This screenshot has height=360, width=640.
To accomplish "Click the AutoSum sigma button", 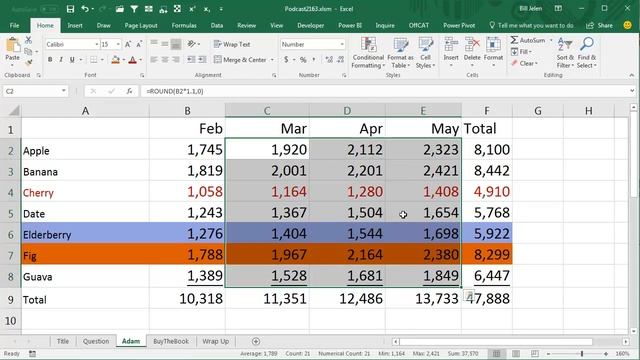I will click(x=527, y=40).
